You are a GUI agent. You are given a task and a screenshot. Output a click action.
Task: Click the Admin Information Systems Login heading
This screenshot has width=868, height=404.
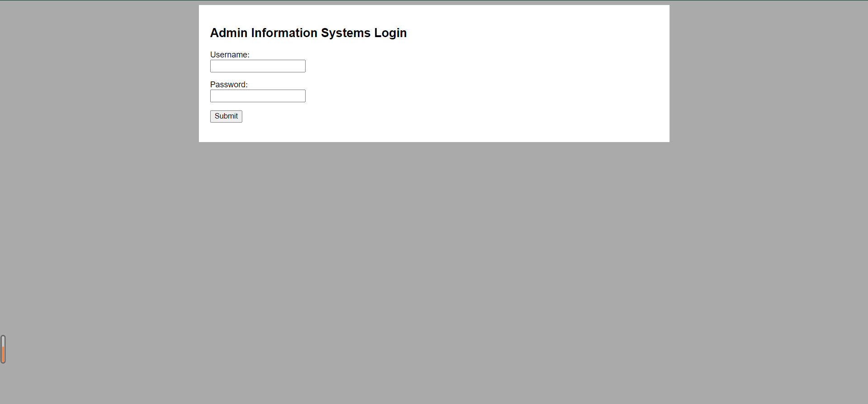308,33
